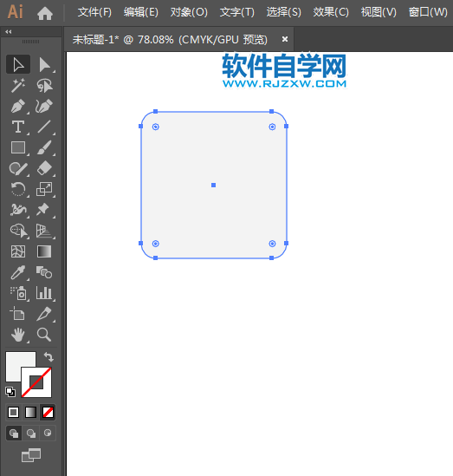Select the Pen tool
453x476 pixels.
coord(18,106)
